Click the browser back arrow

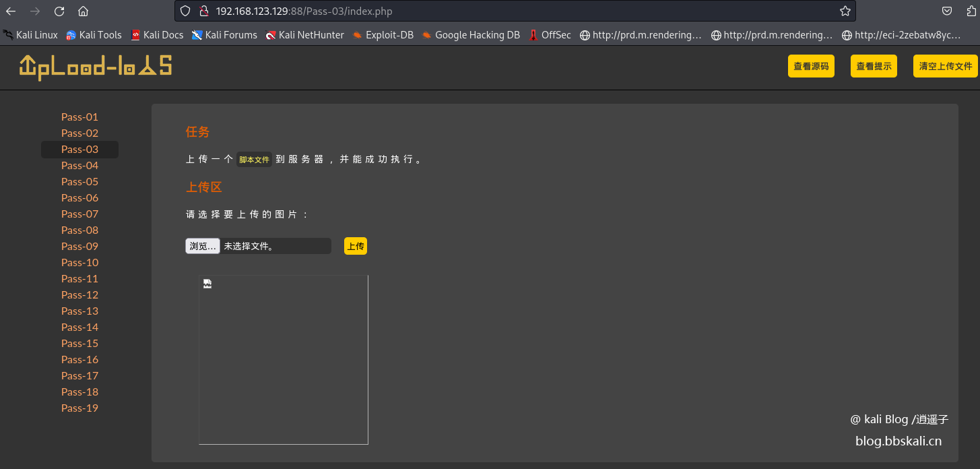11,11
